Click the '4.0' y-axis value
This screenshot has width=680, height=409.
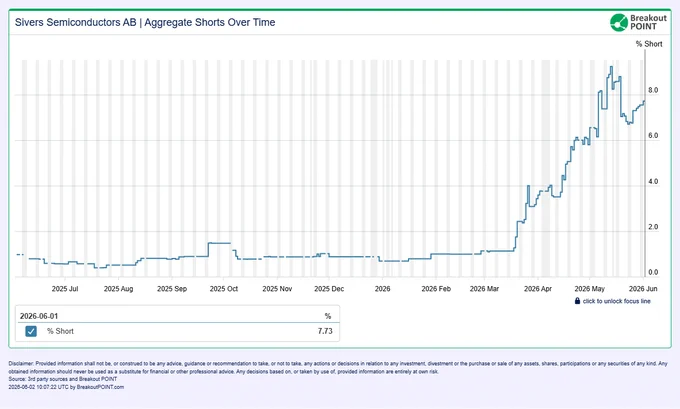653,182
